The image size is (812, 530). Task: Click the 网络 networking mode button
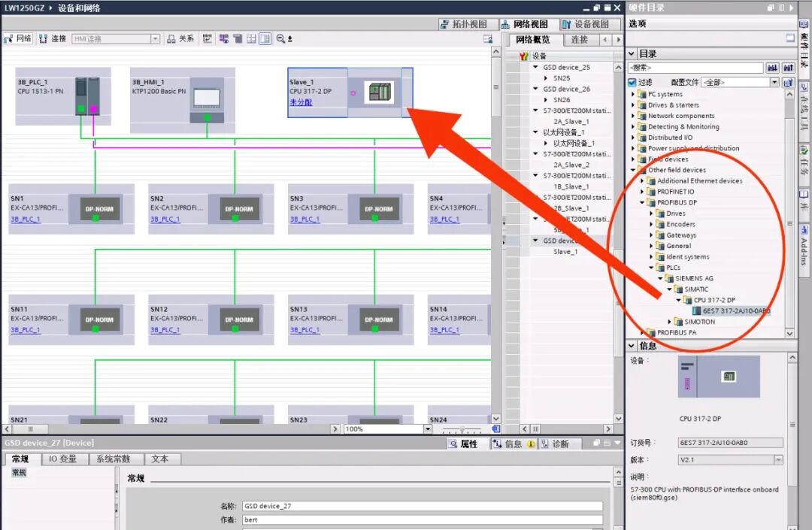click(x=18, y=39)
